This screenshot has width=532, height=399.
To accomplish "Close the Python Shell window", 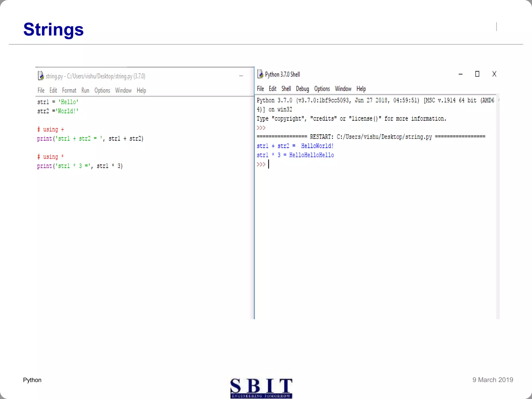I will (494, 74).
